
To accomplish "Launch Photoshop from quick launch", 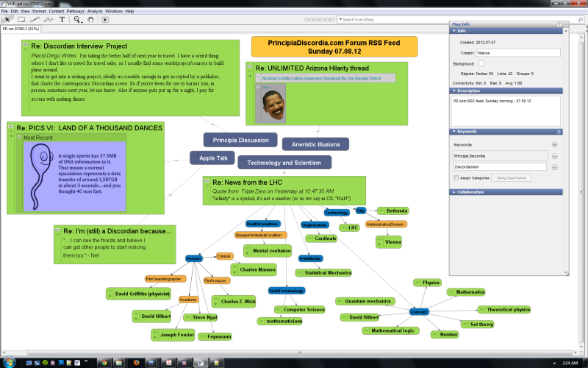I will point(61,363).
